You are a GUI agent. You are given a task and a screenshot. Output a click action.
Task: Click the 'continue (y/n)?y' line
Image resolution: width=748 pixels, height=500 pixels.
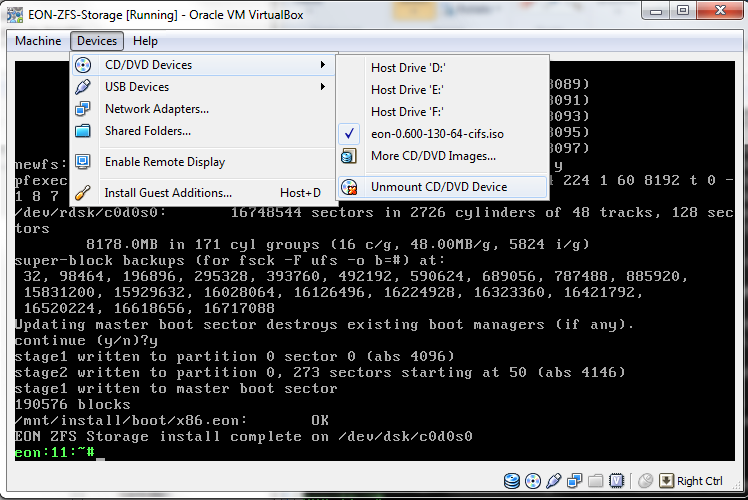(x=86, y=340)
